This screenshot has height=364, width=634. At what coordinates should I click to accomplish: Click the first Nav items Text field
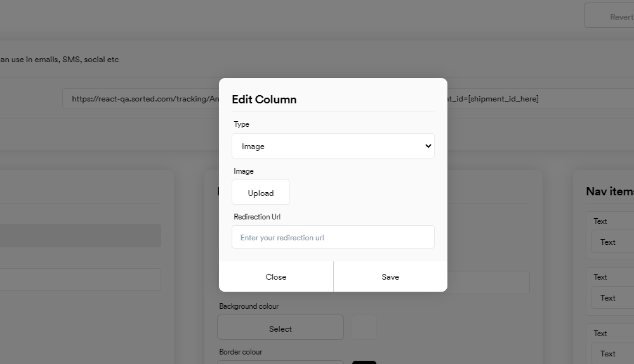coord(612,242)
